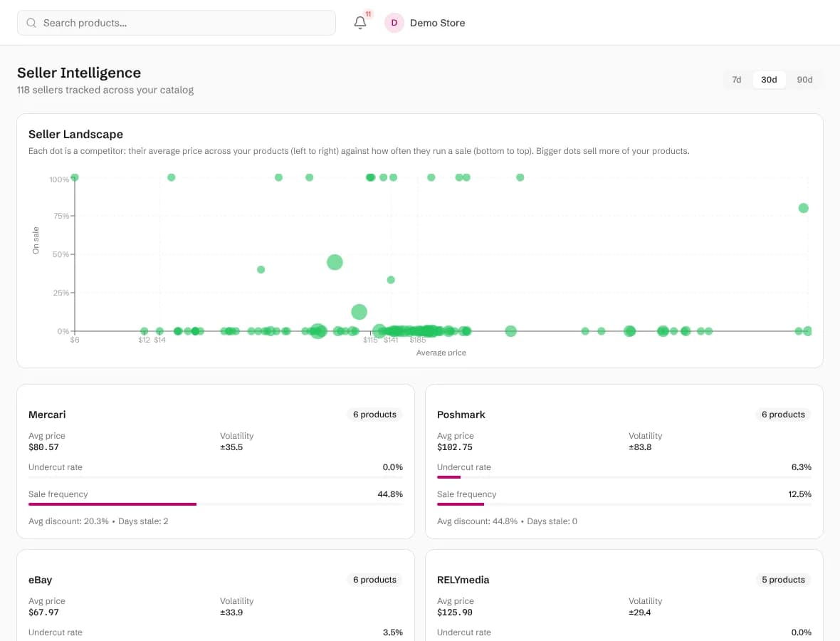Screen dimensions: 840x641
Task: Open the Poshmark seller card title
Action: click(x=461, y=415)
